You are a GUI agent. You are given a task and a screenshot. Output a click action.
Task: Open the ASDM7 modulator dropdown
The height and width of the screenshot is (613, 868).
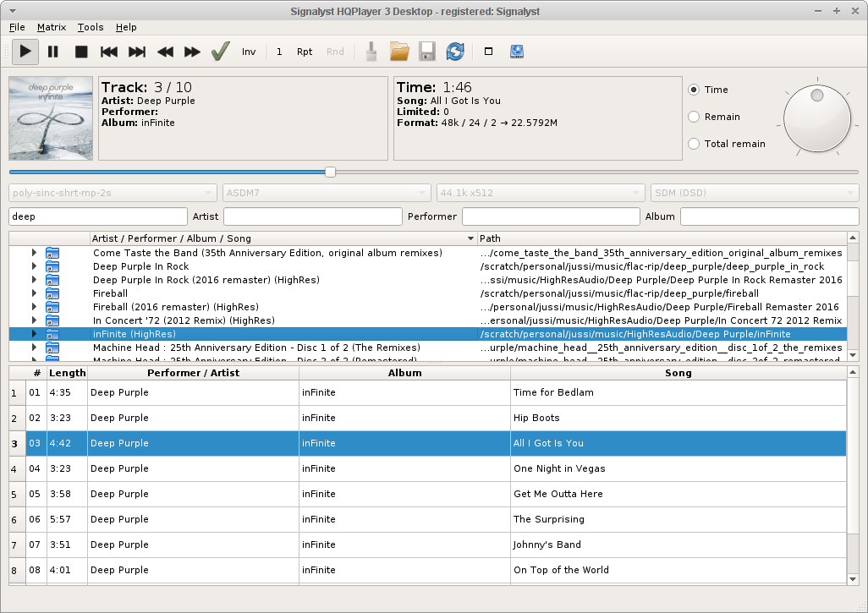327,193
